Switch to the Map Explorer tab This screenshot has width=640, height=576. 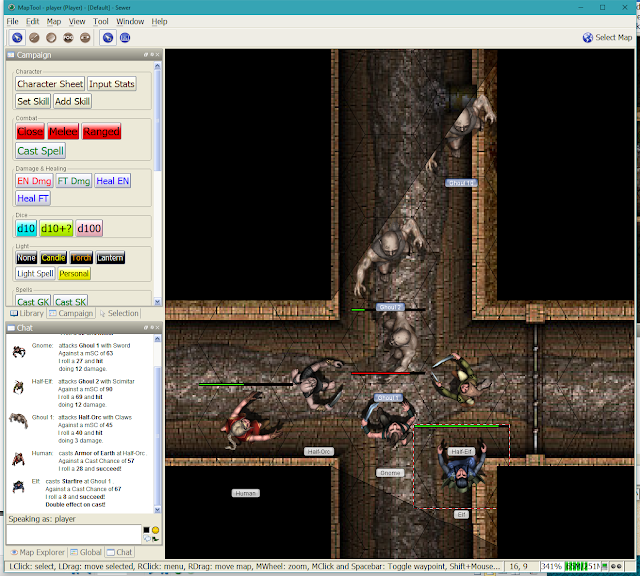[x=38, y=552]
